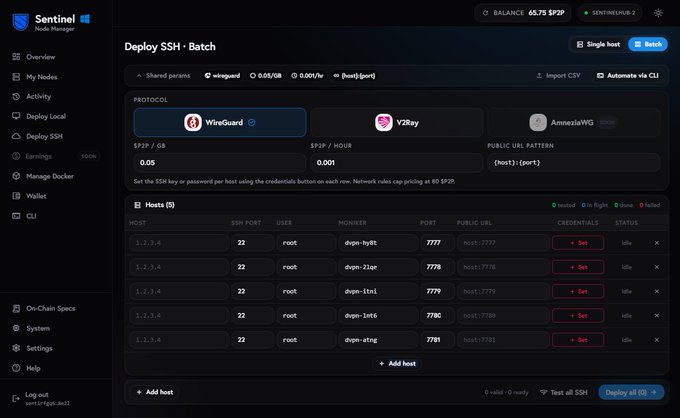Click the Log out icon
This screenshot has width=680, height=418.
pyautogui.click(x=16, y=398)
